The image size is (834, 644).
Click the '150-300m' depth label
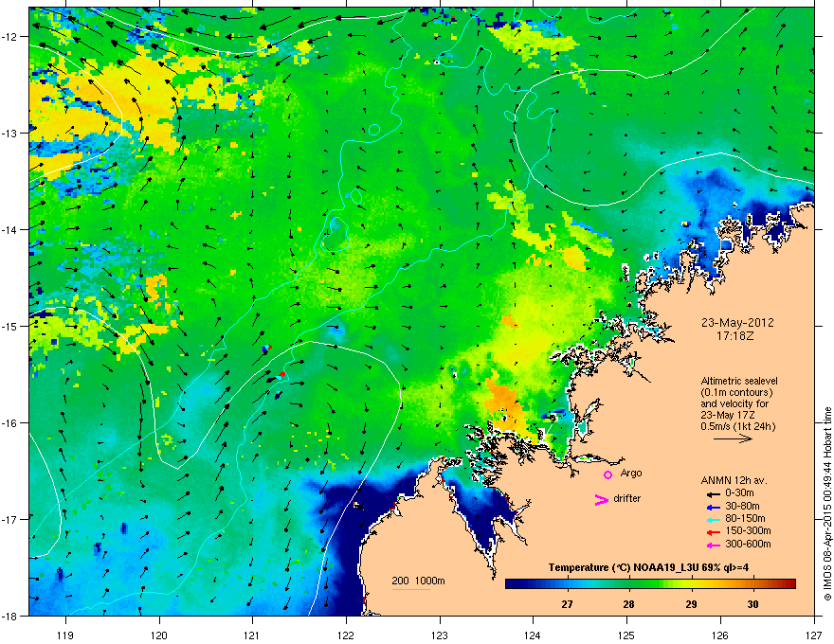[x=748, y=530]
